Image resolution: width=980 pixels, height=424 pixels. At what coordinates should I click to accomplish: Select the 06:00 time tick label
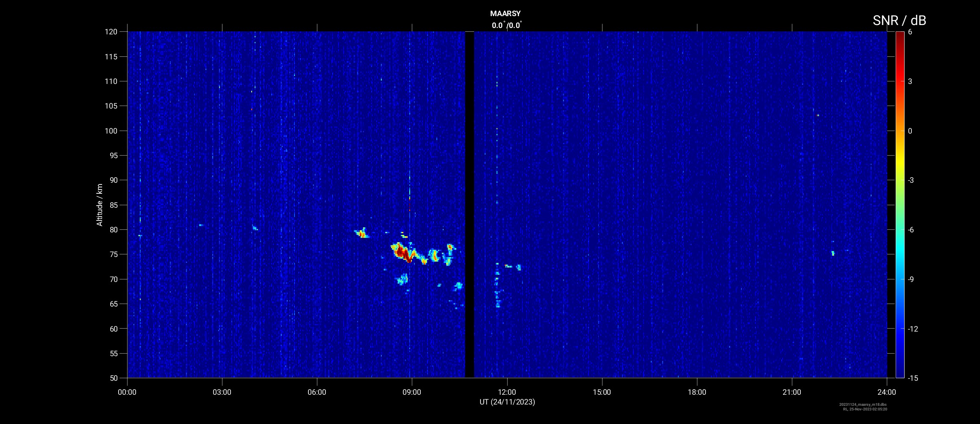[317, 392]
